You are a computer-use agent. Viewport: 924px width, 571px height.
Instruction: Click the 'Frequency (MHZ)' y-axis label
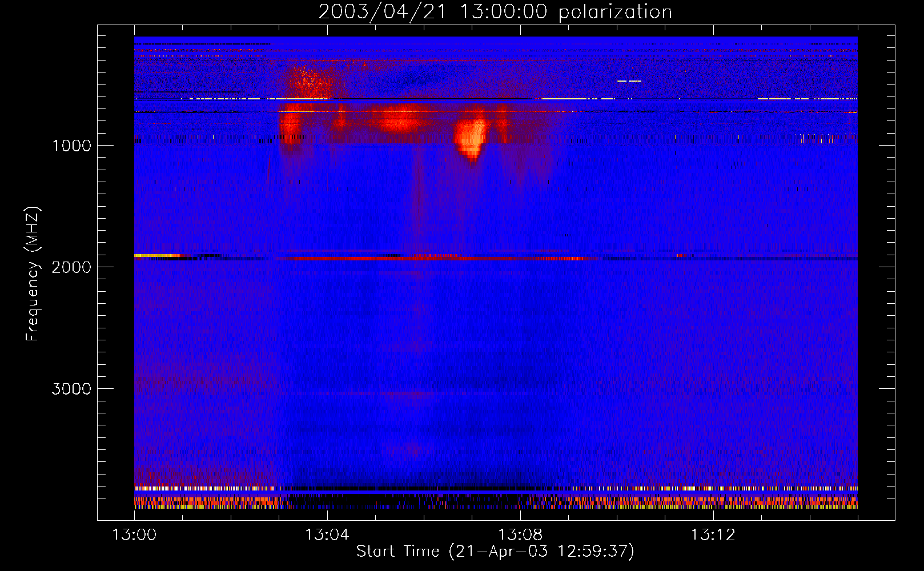tap(33, 274)
